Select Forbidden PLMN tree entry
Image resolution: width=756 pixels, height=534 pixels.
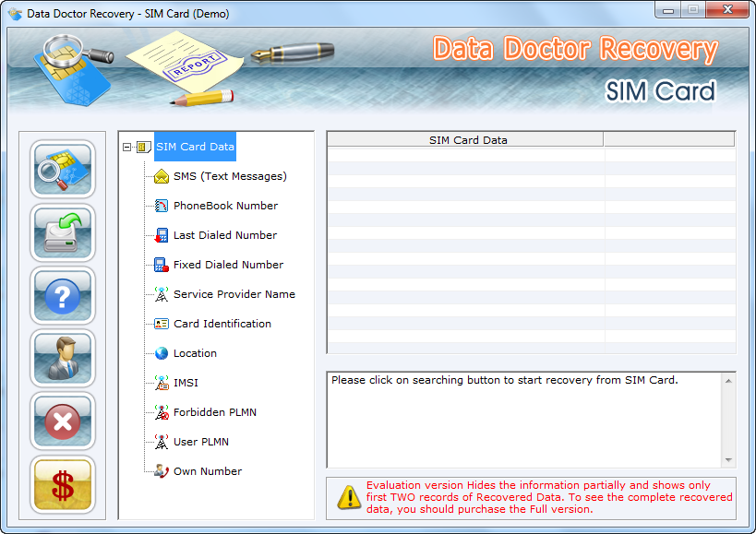tap(214, 412)
